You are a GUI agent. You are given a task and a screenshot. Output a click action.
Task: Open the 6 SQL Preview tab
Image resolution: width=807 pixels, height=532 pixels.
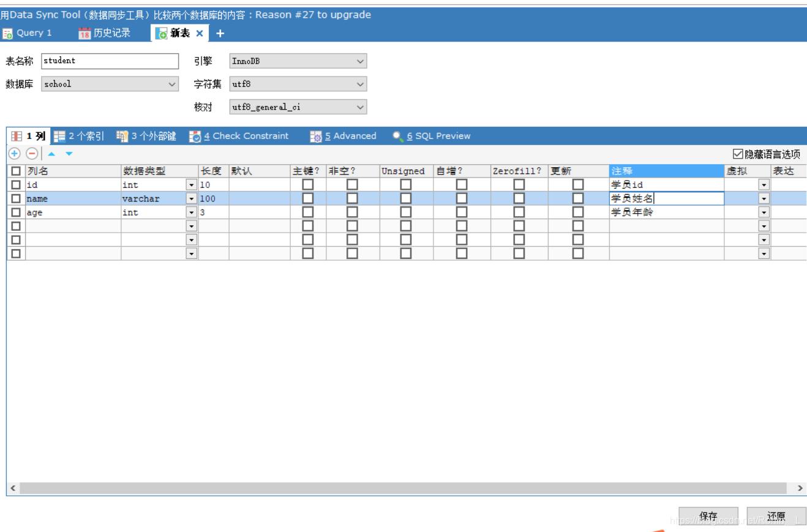(x=432, y=136)
